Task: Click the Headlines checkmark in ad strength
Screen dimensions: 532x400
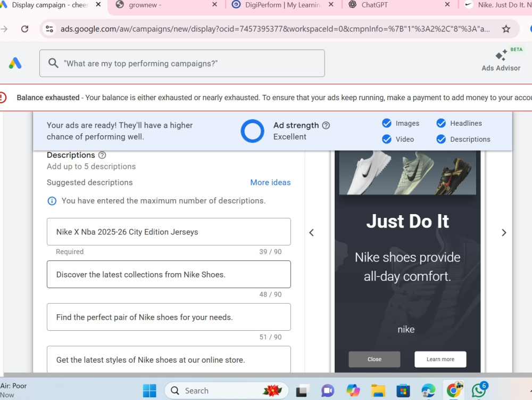Action: [x=441, y=123]
